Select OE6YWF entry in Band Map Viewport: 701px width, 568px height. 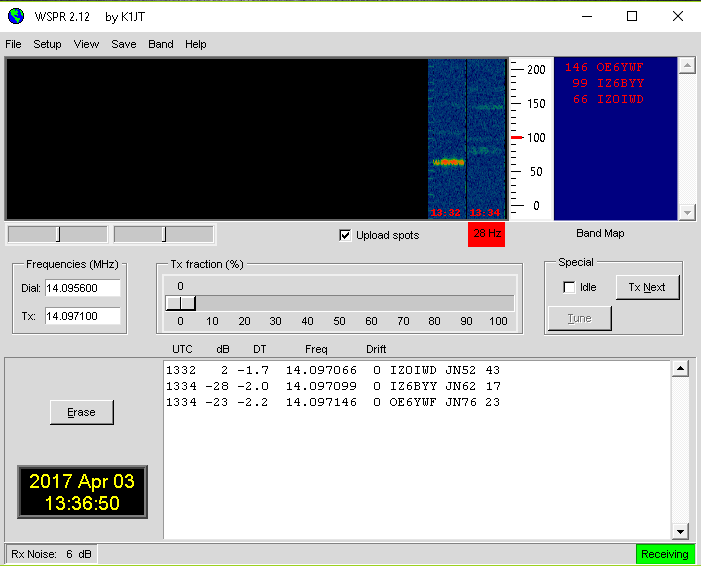[604, 68]
